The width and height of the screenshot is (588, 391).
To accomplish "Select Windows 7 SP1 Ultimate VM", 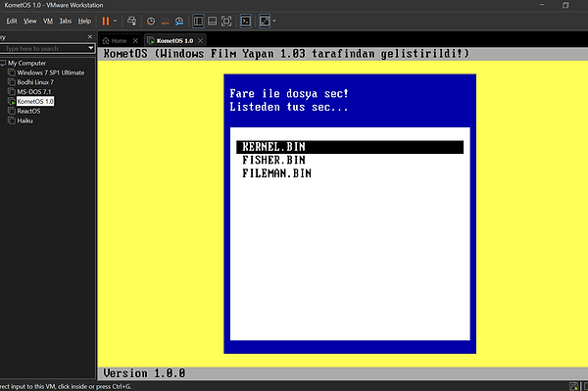I will [51, 73].
